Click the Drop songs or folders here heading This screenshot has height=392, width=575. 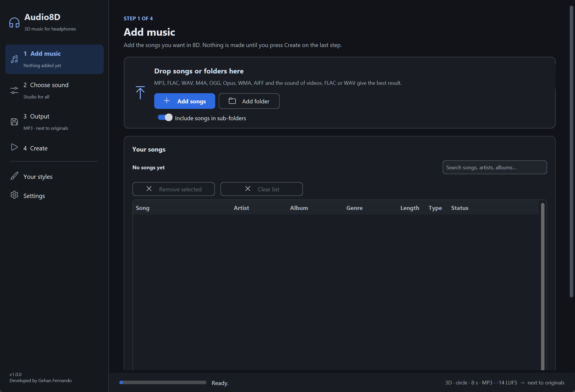click(199, 71)
